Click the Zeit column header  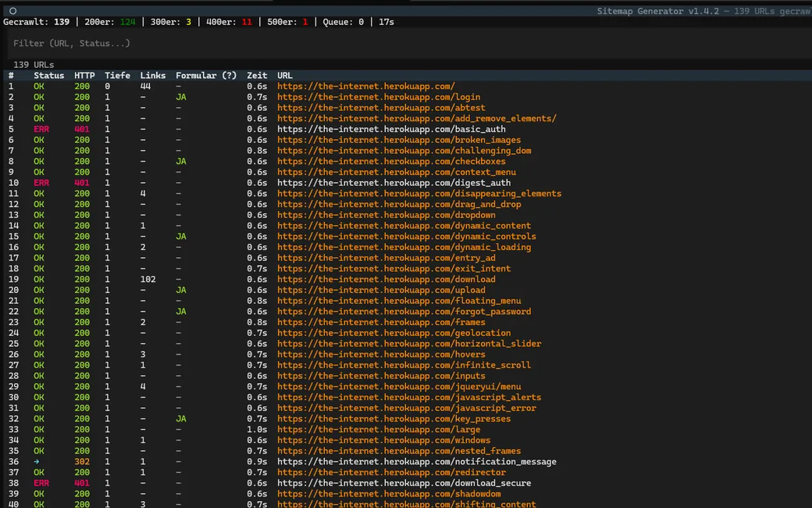pyautogui.click(x=257, y=76)
